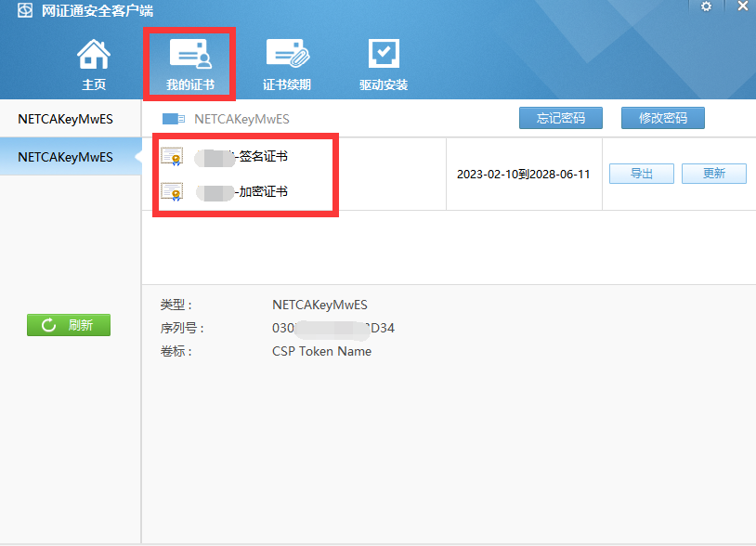Screen dimensions: 756x546
Task: Click the certificate validity date range
Action: point(523,175)
